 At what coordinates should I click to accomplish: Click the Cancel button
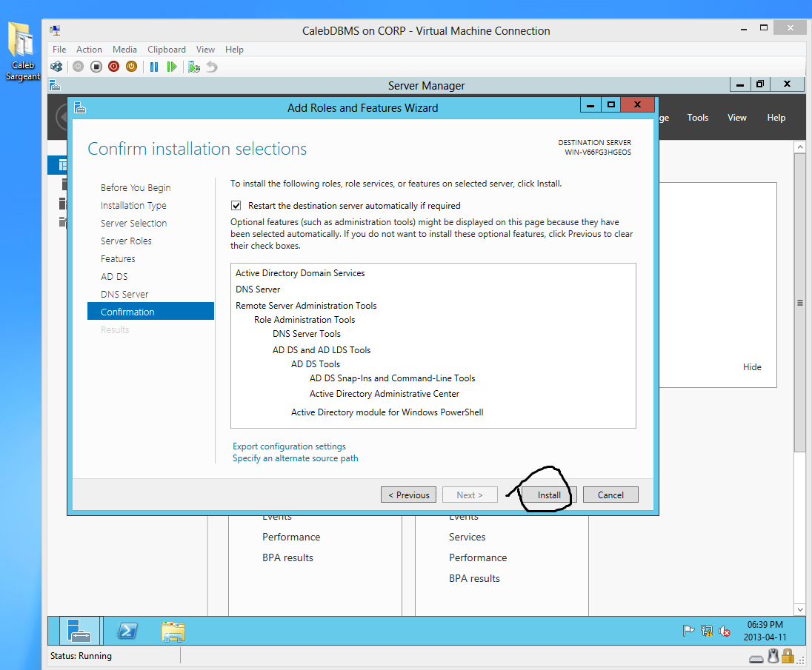[610, 495]
